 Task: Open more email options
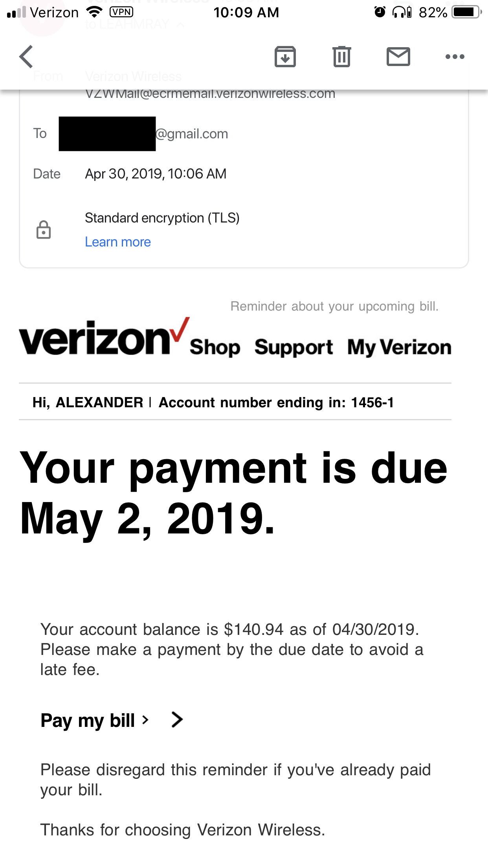click(455, 57)
